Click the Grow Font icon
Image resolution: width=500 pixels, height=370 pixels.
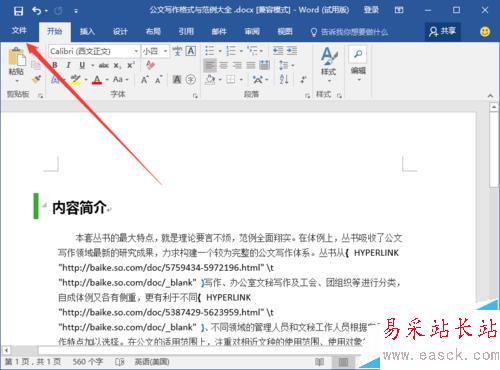pyautogui.click(x=144, y=80)
